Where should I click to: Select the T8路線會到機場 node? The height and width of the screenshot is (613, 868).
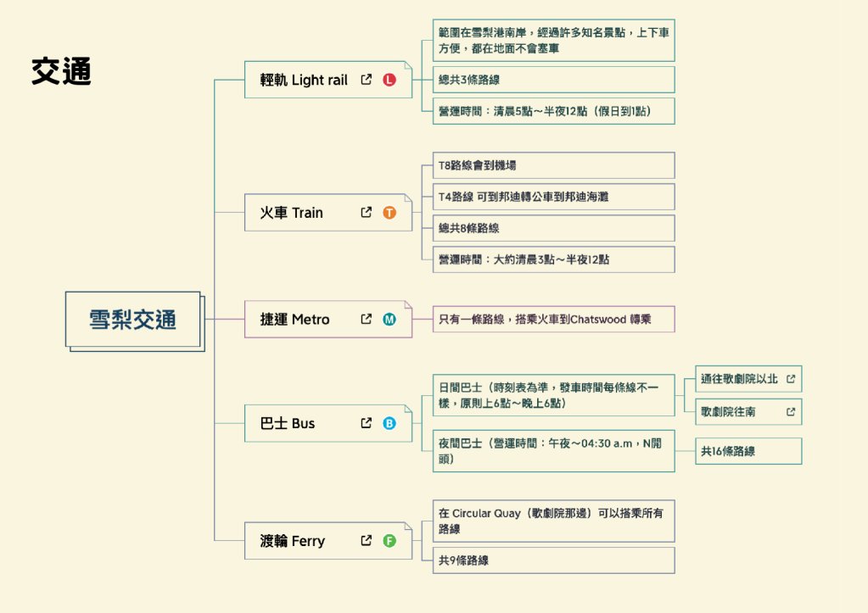pos(552,165)
